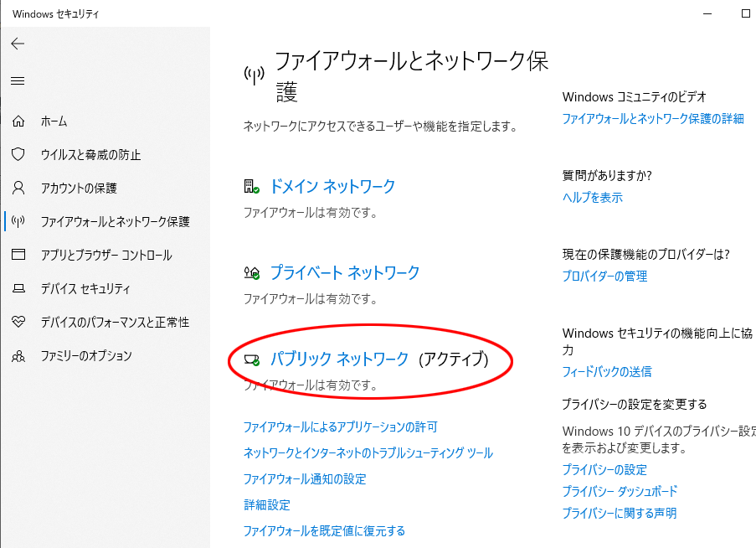Click ファイアウォールを既定値に復元する link
The image size is (756, 548).
[x=325, y=531]
